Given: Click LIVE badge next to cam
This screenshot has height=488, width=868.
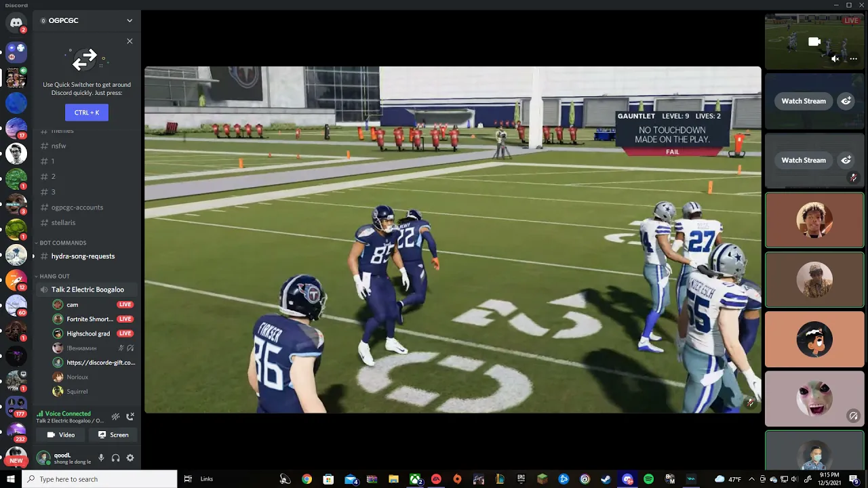Looking at the screenshot, I should 125,304.
